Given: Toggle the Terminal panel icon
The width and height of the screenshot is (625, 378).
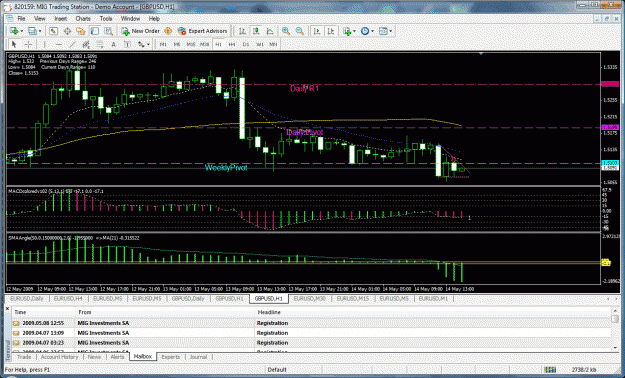Looking at the screenshot, I should [x=94, y=31].
